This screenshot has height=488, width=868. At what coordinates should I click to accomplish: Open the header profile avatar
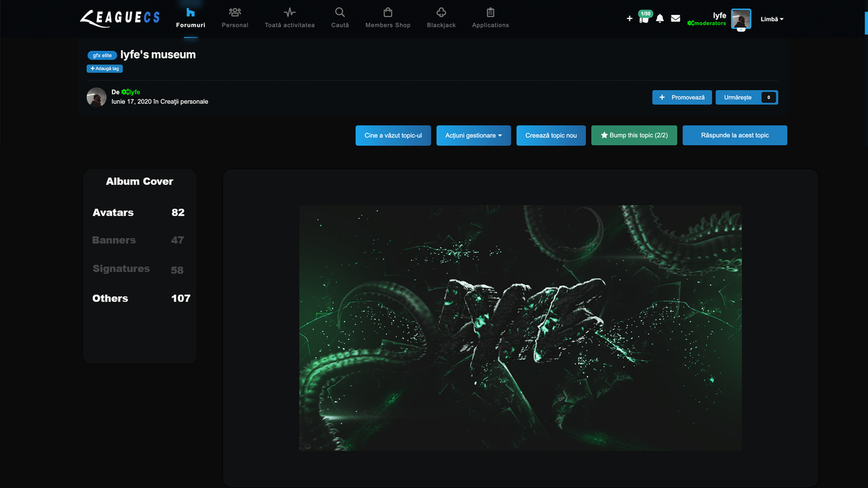(x=741, y=18)
